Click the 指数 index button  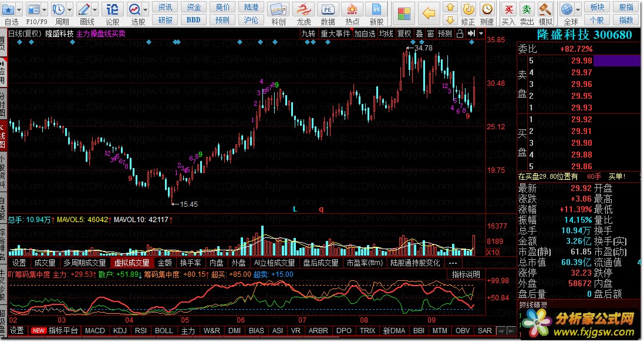click(x=626, y=20)
